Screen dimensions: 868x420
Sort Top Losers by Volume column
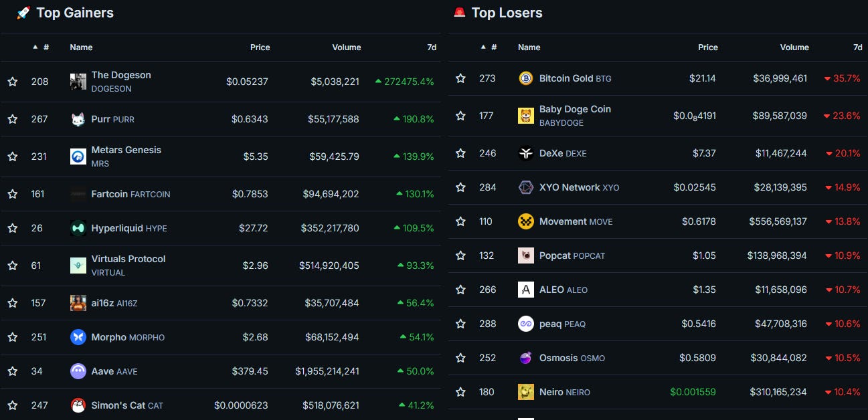point(794,47)
